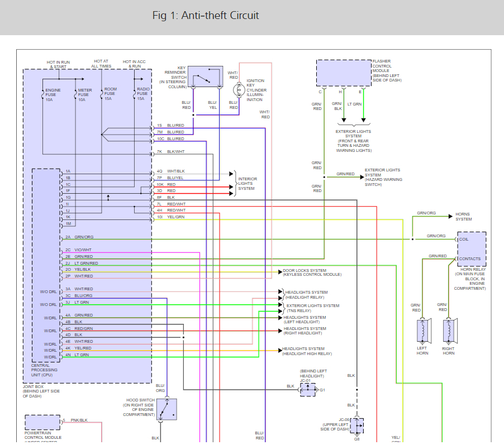Click the key reminder switch symbol

click(206, 76)
